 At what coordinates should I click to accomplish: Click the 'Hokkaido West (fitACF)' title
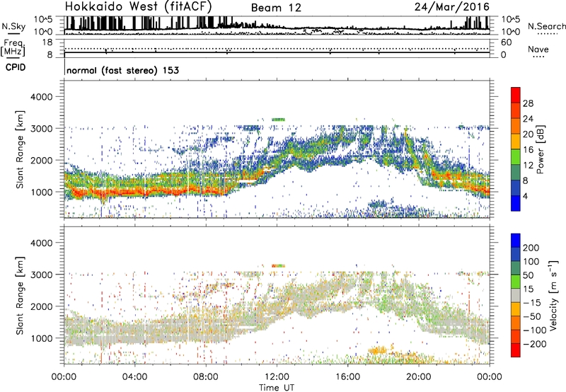point(138,6)
